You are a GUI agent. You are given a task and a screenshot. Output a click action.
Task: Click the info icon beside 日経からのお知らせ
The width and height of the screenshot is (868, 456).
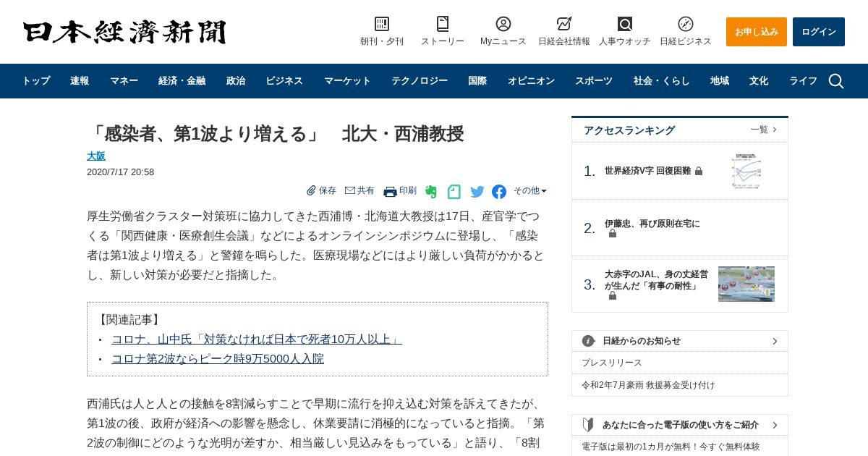click(x=589, y=341)
